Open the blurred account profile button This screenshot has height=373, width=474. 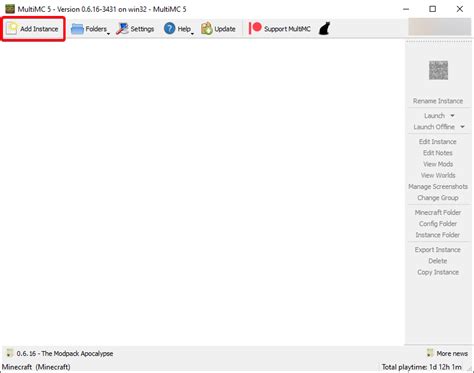coord(439,27)
